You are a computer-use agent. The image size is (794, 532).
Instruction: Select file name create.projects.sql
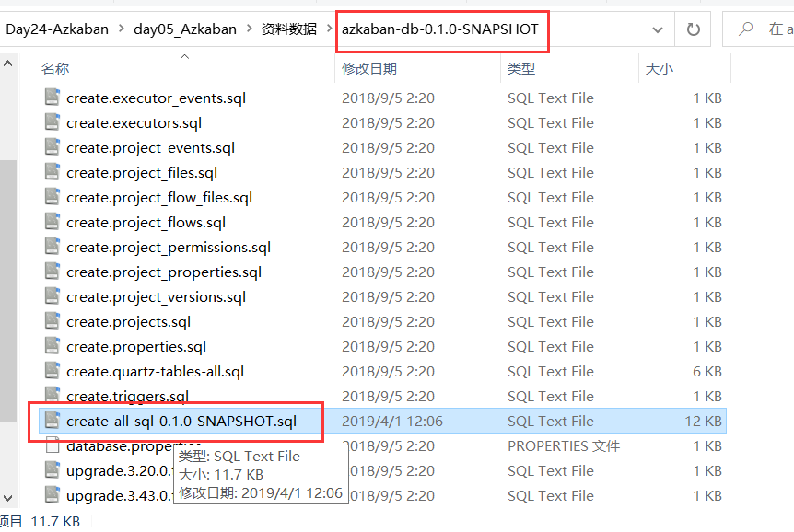pos(129,321)
